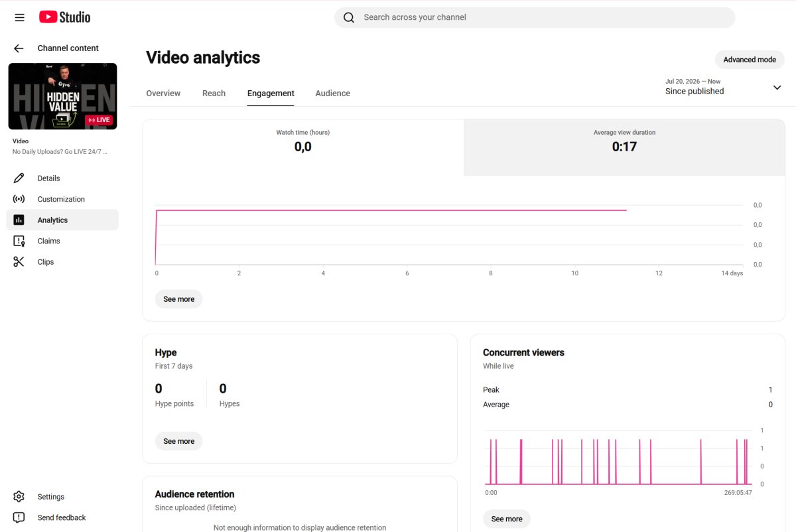Click the Concurrent viewers heading
Screen dimensions: 796x532
pos(523,353)
